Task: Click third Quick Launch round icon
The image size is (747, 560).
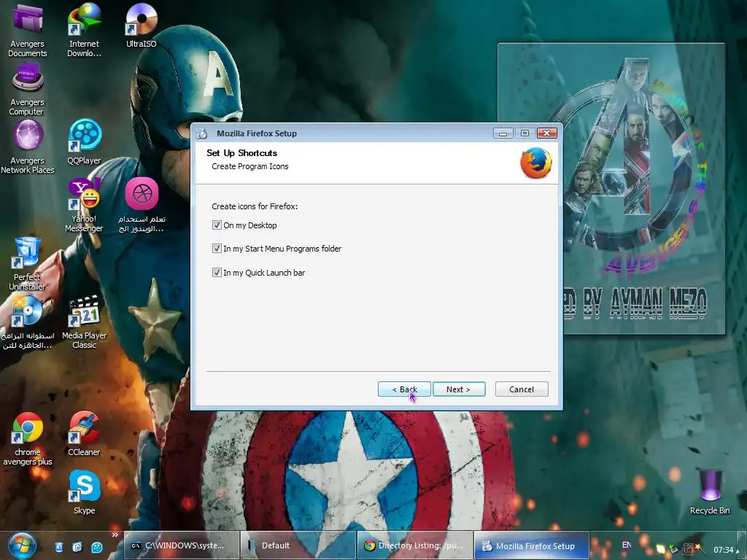Action: [97, 548]
